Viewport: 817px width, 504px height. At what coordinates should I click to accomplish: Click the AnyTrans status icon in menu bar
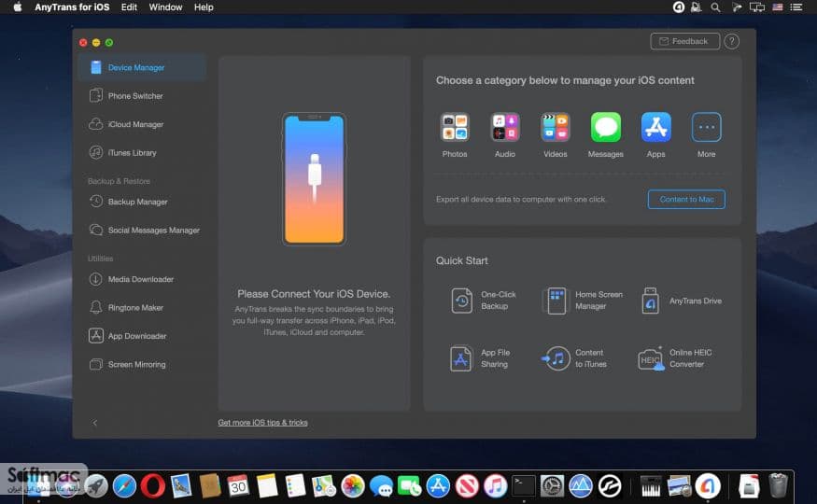click(679, 7)
